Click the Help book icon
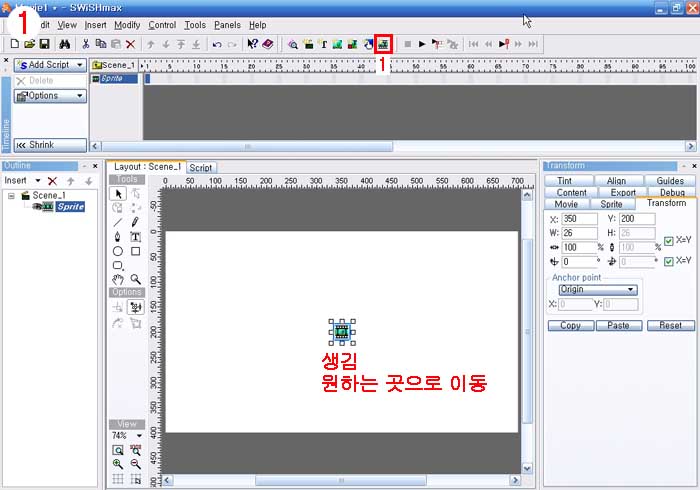Viewport: 700px width, 490px height. pyautogui.click(x=267, y=44)
